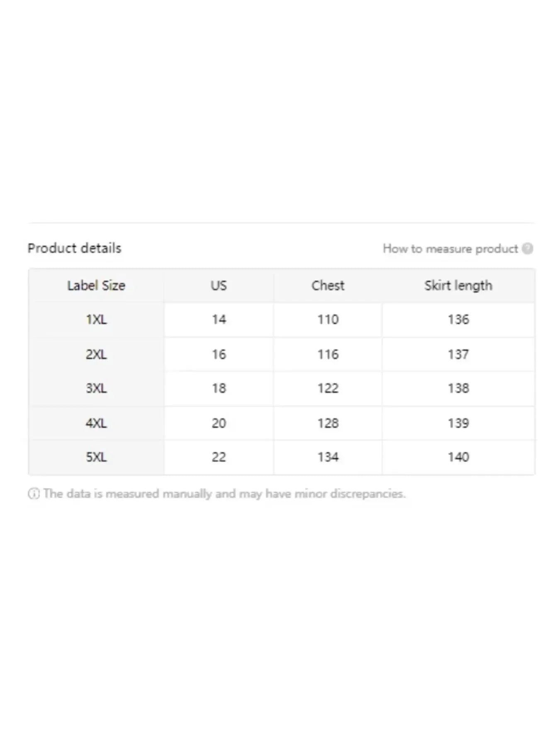Click the 4XL size row label
This screenshot has height=747, width=560.
coord(96,423)
